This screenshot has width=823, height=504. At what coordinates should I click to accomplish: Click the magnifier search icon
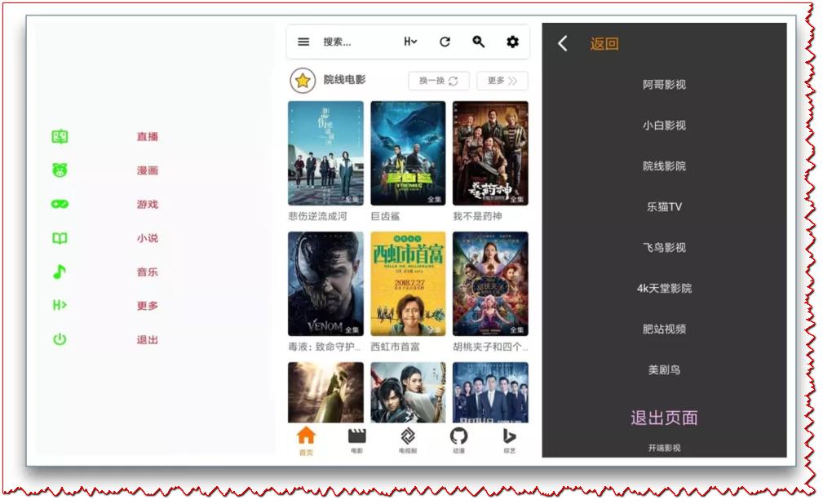pyautogui.click(x=480, y=41)
